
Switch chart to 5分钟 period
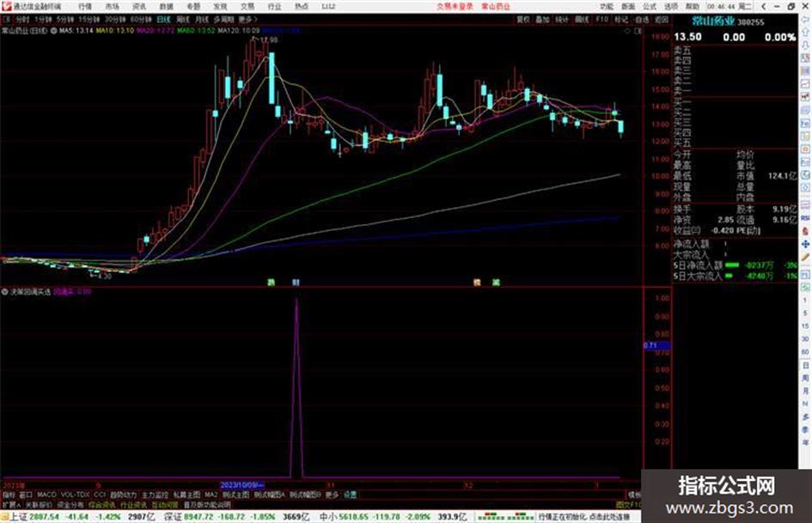point(65,19)
